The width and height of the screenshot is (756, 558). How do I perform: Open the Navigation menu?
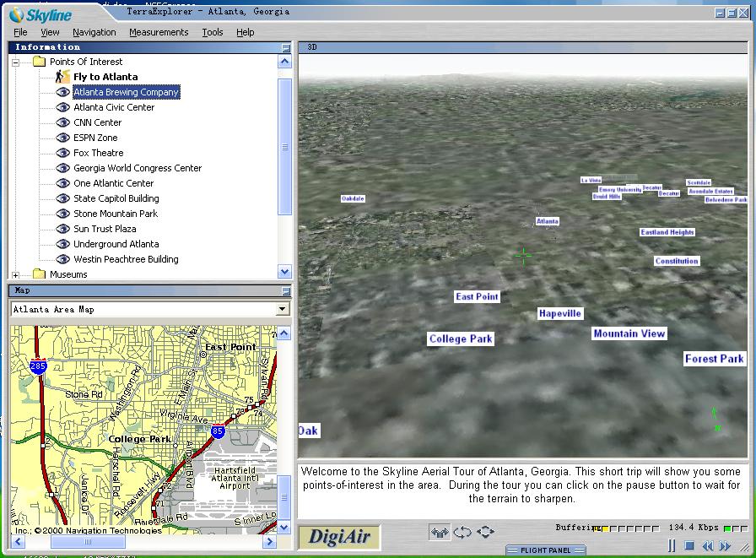tap(94, 32)
